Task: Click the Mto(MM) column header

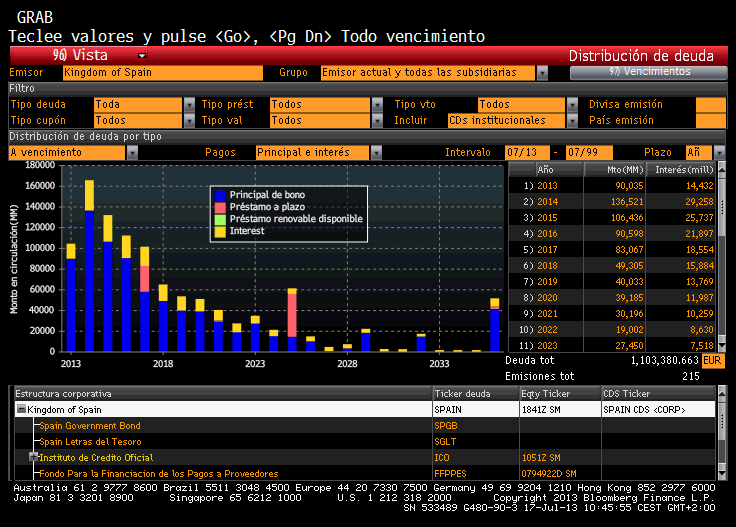Action: click(x=614, y=169)
